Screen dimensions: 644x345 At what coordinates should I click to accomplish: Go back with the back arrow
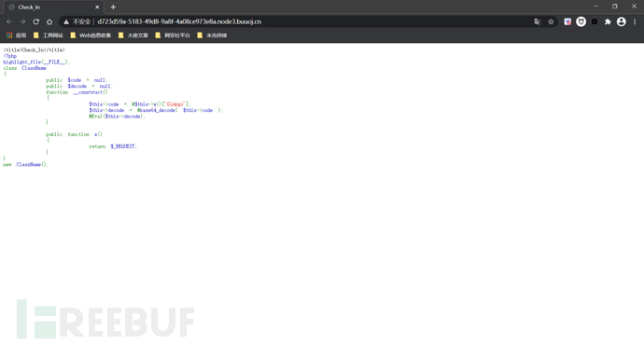point(9,21)
